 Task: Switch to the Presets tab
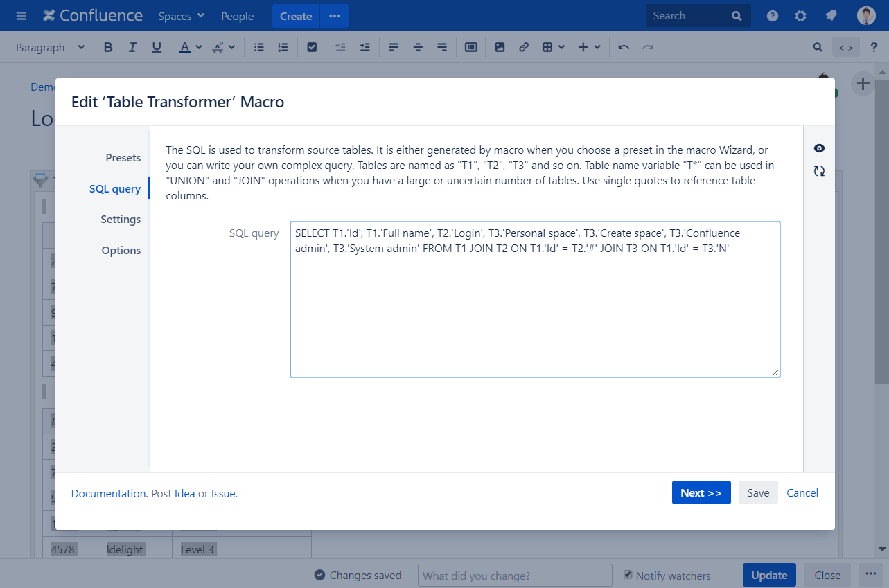pyautogui.click(x=123, y=158)
